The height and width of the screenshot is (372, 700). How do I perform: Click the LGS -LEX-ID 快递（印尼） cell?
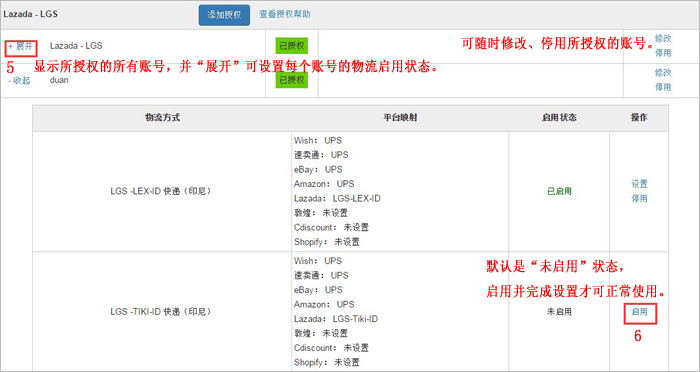coord(161,191)
